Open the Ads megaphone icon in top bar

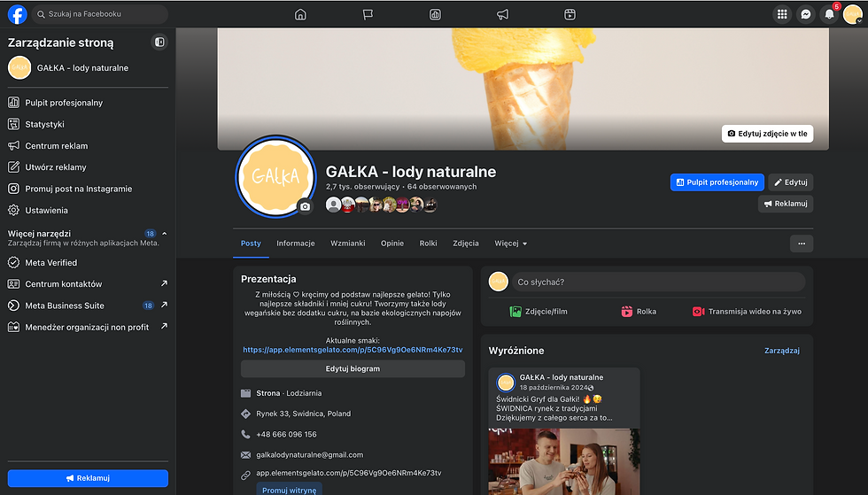(503, 14)
